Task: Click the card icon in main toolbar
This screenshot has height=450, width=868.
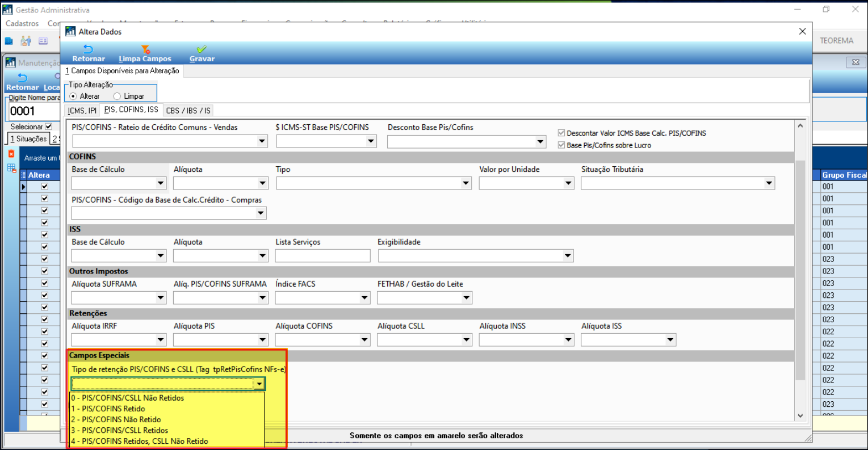Action: tap(43, 41)
